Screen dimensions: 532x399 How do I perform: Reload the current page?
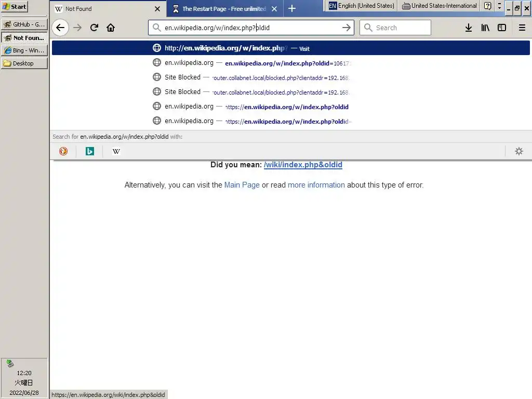pyautogui.click(x=95, y=28)
